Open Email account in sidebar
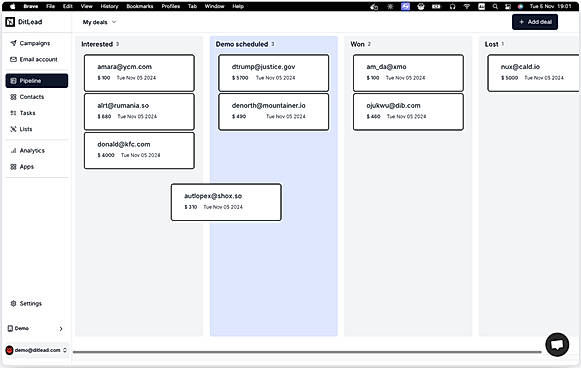The image size is (581, 368). click(x=34, y=59)
